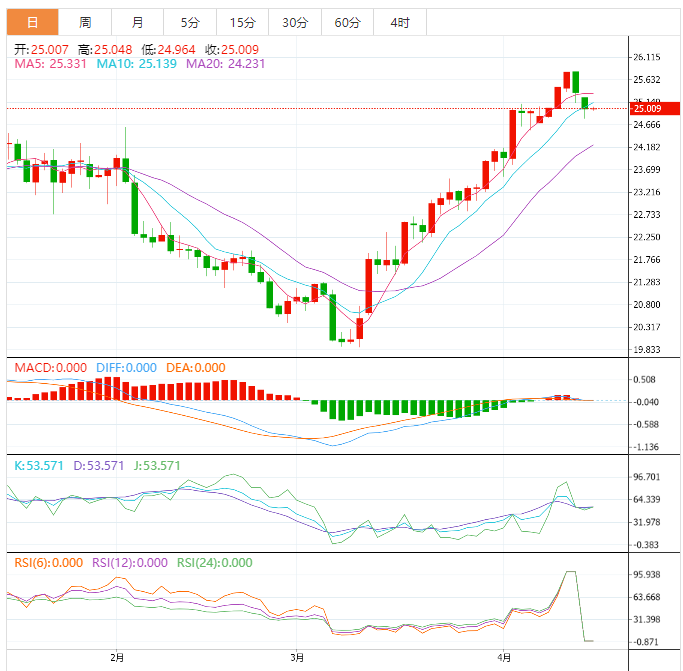Click the 2月 date axis marker

point(117,657)
